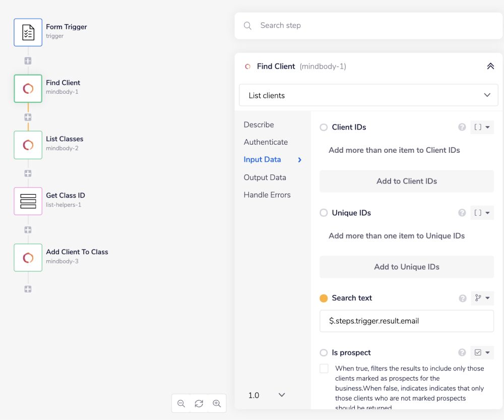The image size is (504, 420).
Task: Toggle the Client IDs connector circle
Action: (323, 127)
